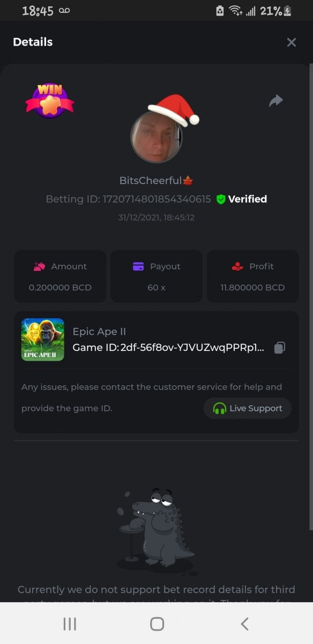Tap the green Verified shield icon
Screen dimensions: 313x644
click(221, 199)
